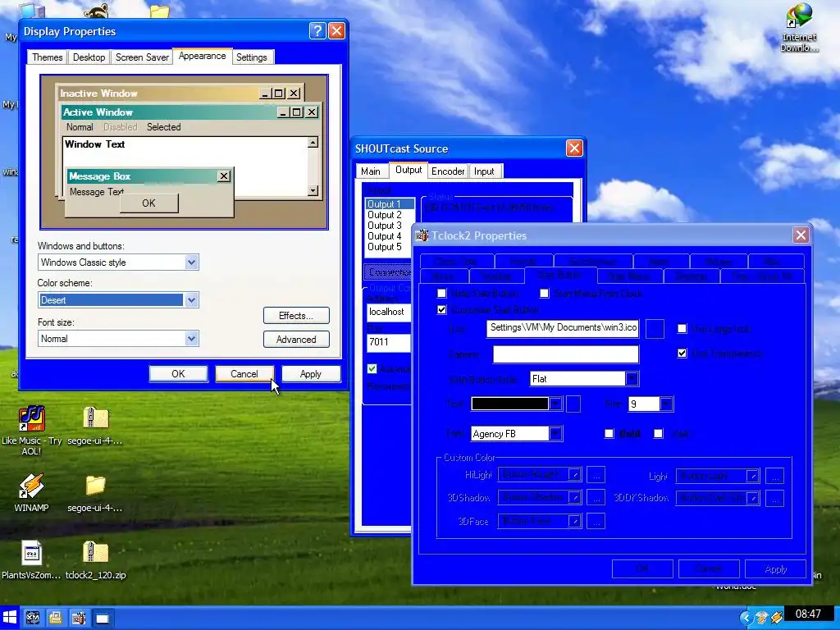
Task: Close the SHOUTcast Source window
Action: tap(574, 148)
